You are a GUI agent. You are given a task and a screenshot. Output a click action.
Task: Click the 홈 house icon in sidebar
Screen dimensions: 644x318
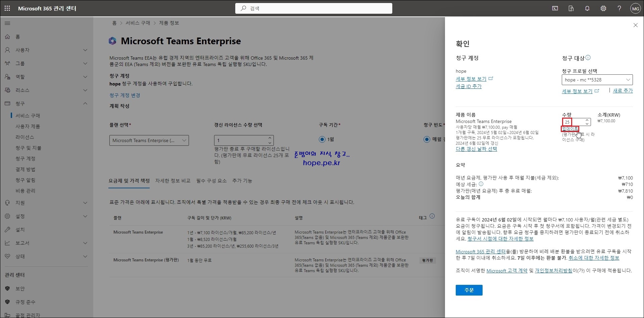pyautogui.click(x=7, y=37)
